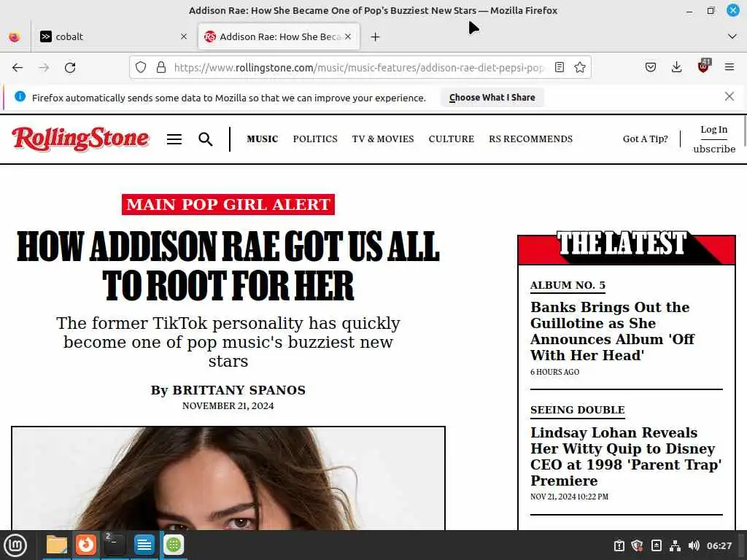Click the ALBUM NO. 5 label
The image size is (747, 560).
pyautogui.click(x=568, y=285)
